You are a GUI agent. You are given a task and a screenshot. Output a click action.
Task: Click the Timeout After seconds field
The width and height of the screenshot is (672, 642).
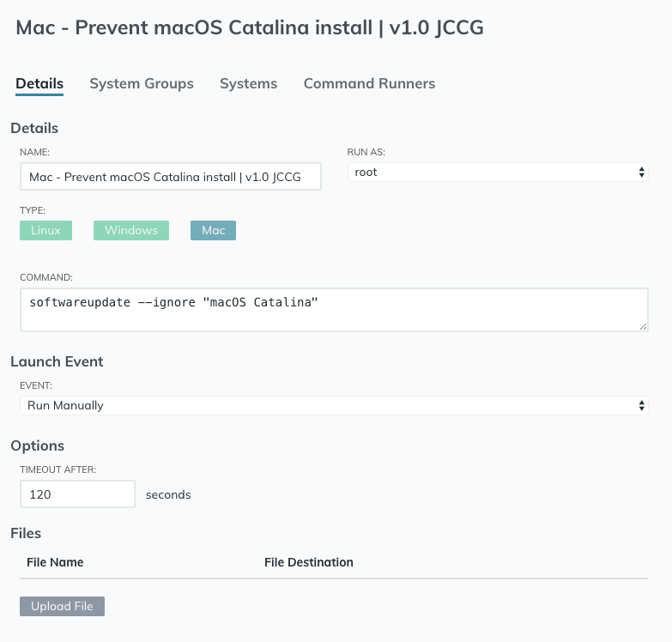pos(77,494)
